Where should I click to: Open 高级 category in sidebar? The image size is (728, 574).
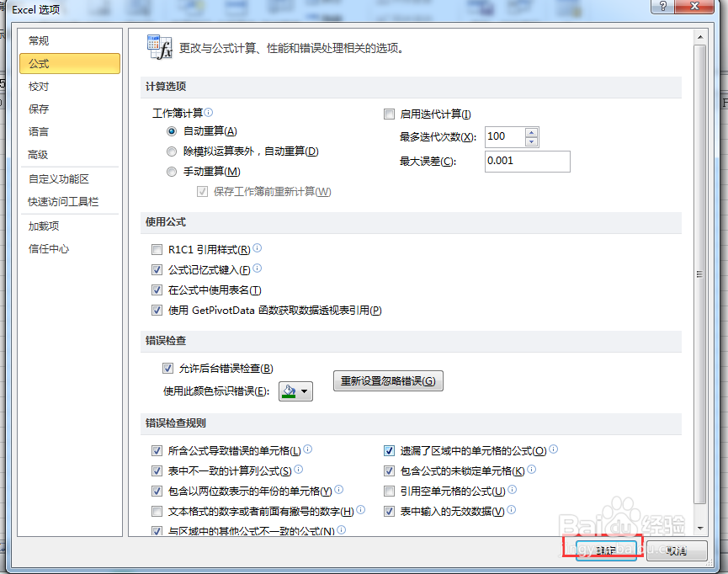[x=70, y=155]
